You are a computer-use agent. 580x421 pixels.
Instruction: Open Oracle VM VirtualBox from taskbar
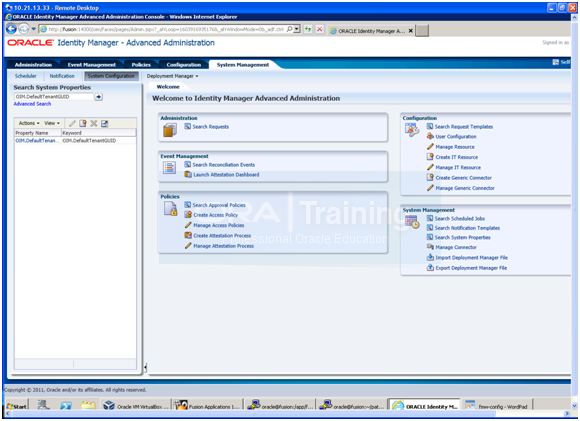point(136,406)
